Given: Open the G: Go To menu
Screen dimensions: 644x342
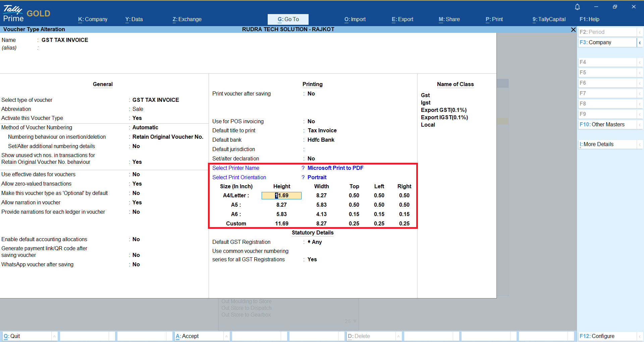Looking at the screenshot, I should click(x=288, y=19).
